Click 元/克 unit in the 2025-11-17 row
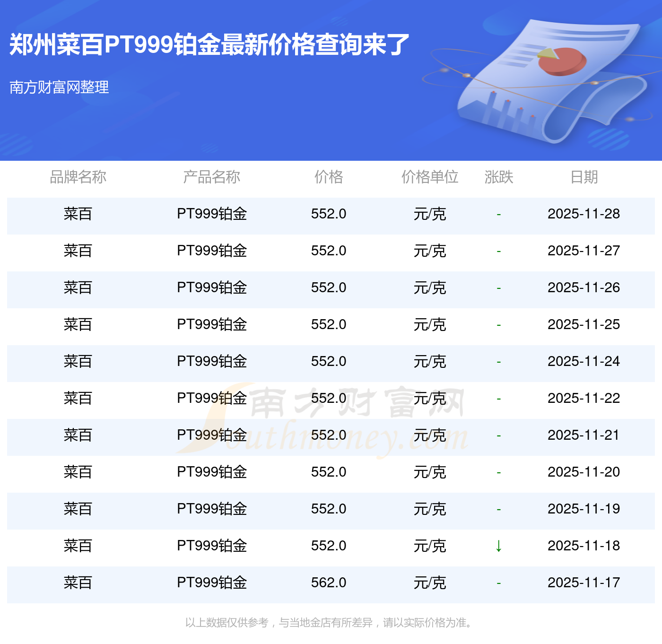This screenshot has width=662, height=644. [x=430, y=583]
